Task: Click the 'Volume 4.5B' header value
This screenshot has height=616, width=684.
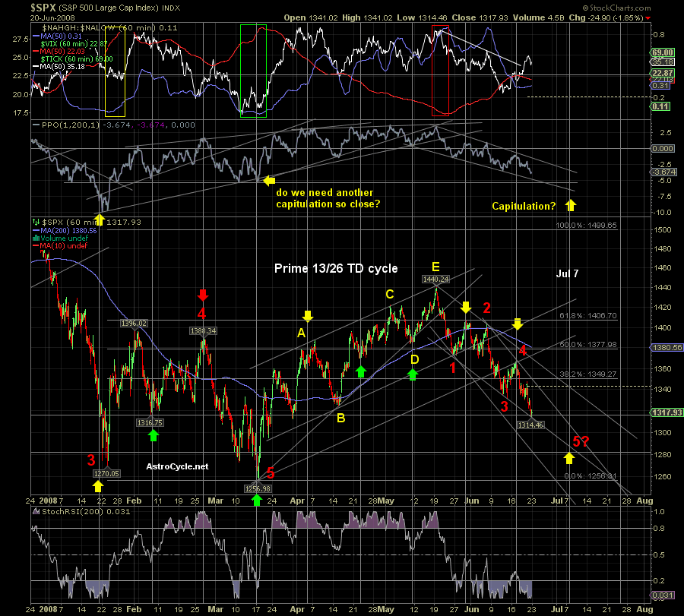Action: [538, 18]
